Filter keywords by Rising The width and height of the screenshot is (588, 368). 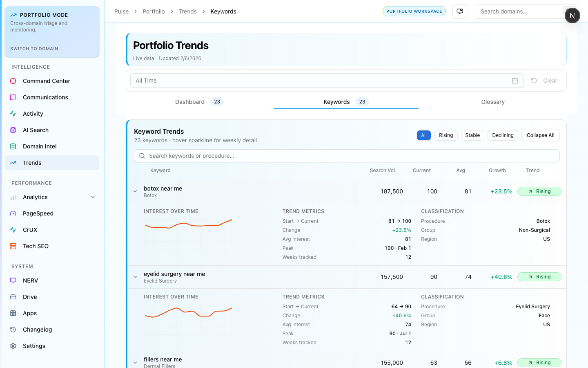click(x=445, y=135)
